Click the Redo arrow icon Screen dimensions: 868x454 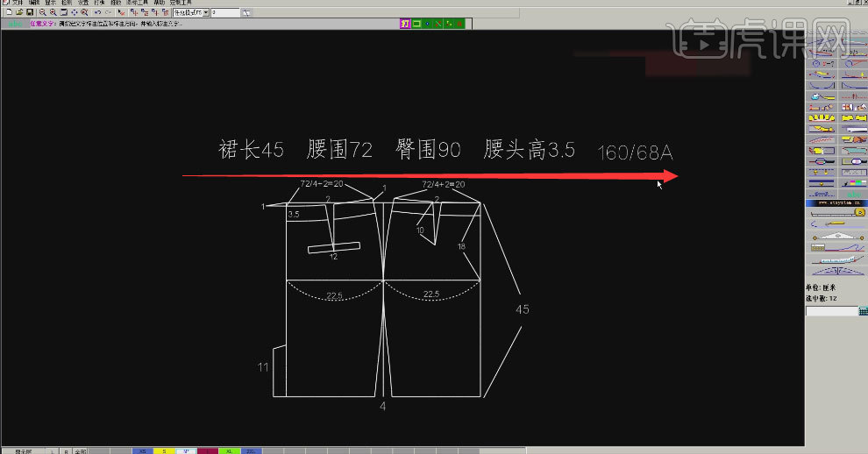[108, 13]
